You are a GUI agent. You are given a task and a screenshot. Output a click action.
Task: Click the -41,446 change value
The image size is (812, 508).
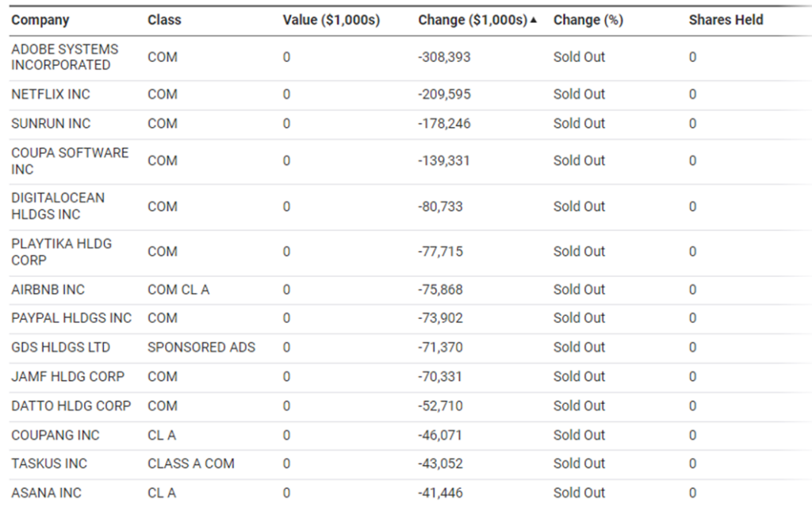click(x=440, y=492)
